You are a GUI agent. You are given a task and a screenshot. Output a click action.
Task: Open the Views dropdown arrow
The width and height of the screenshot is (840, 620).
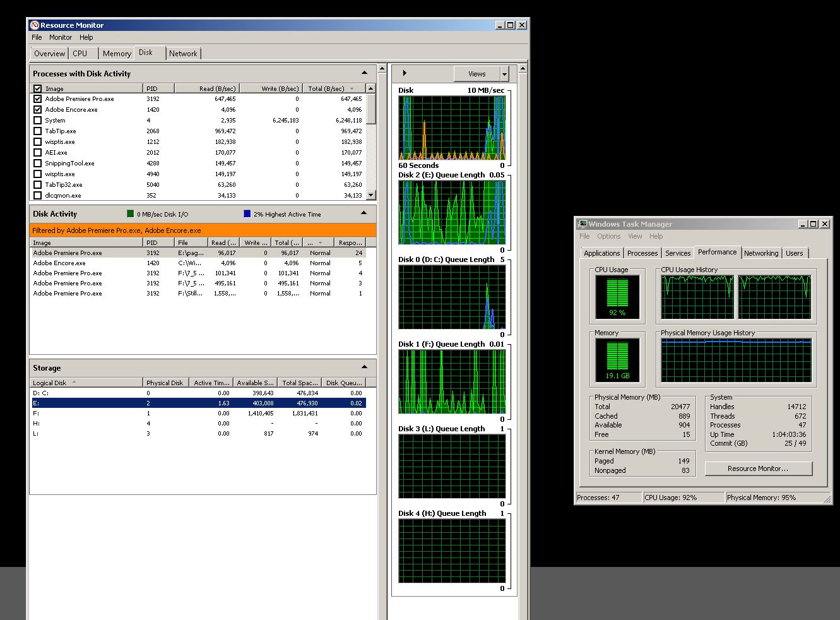click(x=504, y=75)
